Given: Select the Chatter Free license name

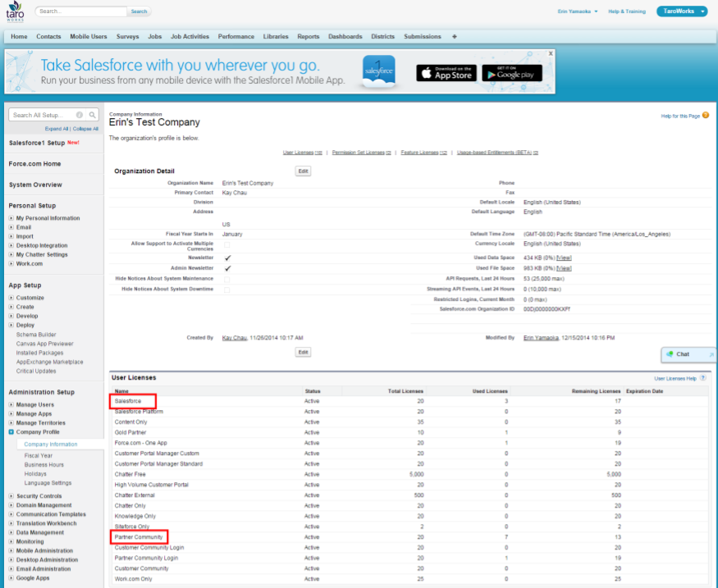Looking at the screenshot, I should pos(130,475).
